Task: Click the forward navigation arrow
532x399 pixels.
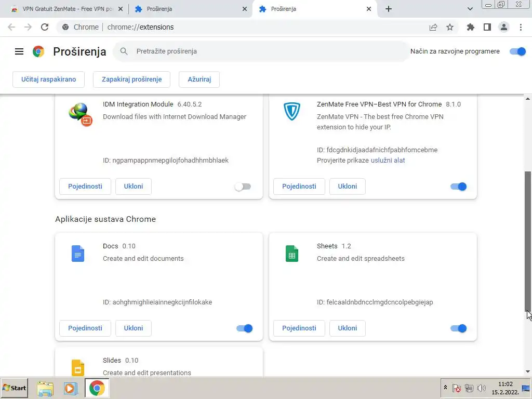Action: [28, 27]
